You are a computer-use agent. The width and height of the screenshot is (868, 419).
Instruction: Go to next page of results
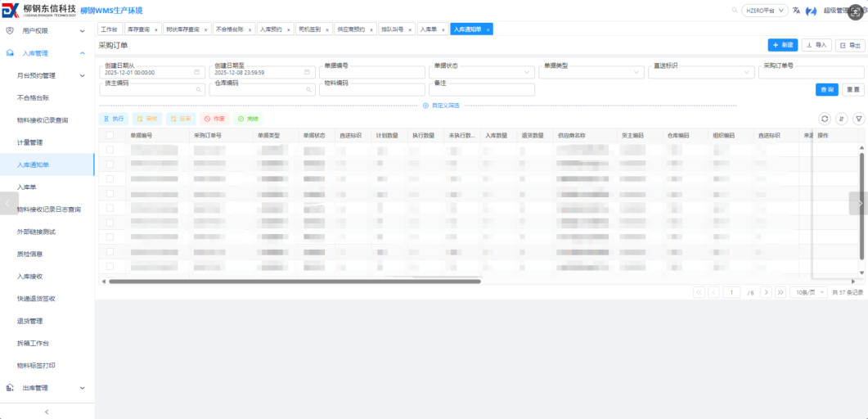pyautogui.click(x=766, y=292)
